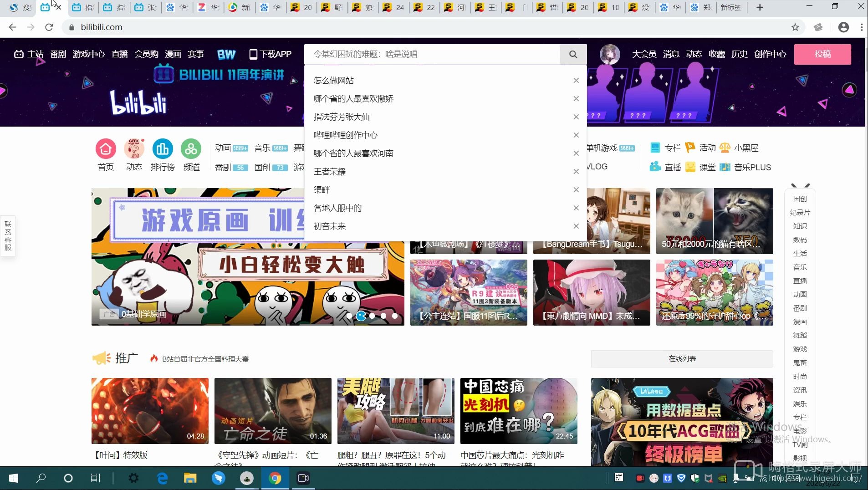This screenshot has height=490, width=868.
Task: Open video 【叶问】特效版 thumbnail
Action: pyautogui.click(x=150, y=411)
